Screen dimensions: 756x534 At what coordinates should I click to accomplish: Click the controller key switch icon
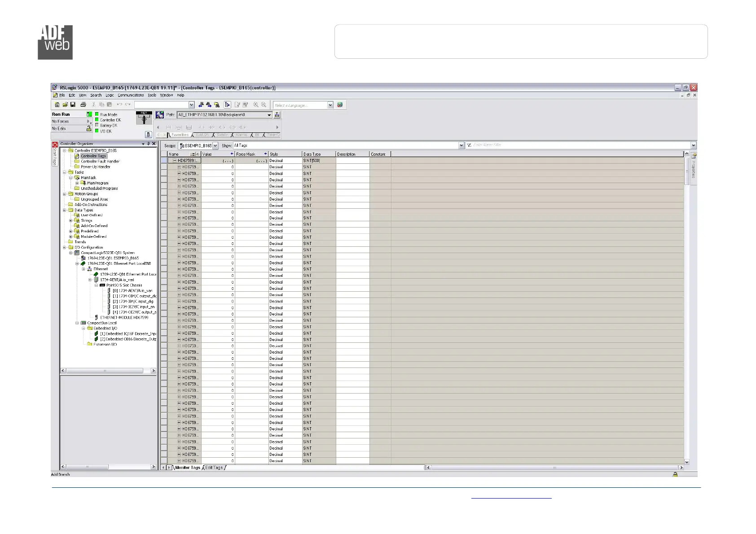(144, 118)
